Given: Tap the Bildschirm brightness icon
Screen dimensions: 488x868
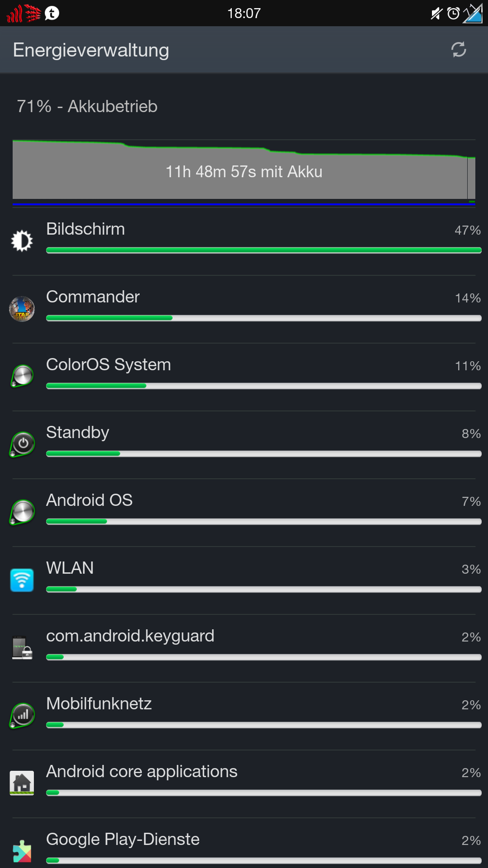Looking at the screenshot, I should tap(22, 241).
